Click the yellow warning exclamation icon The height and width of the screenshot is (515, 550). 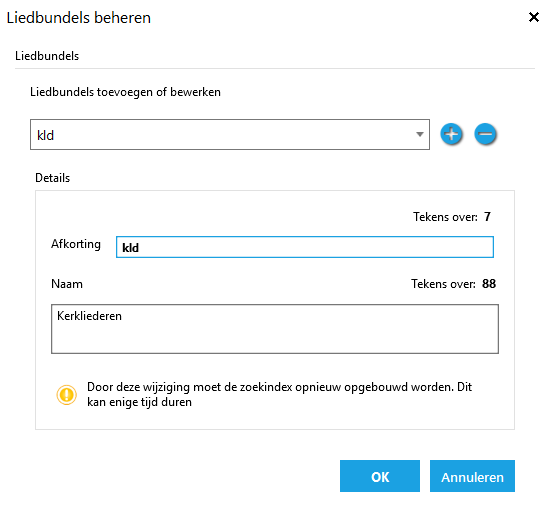67,395
